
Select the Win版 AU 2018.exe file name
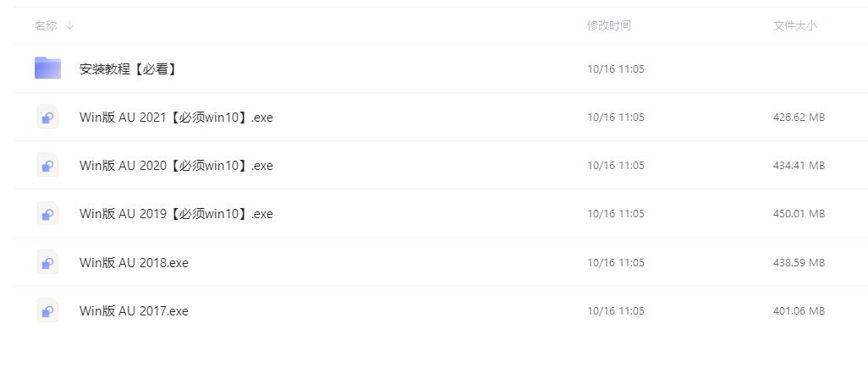[x=134, y=262]
